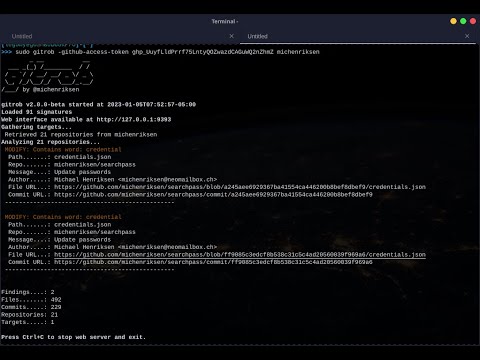Click first Author Michael Henriksen line
The image size is (480, 360).
(x=112, y=180)
